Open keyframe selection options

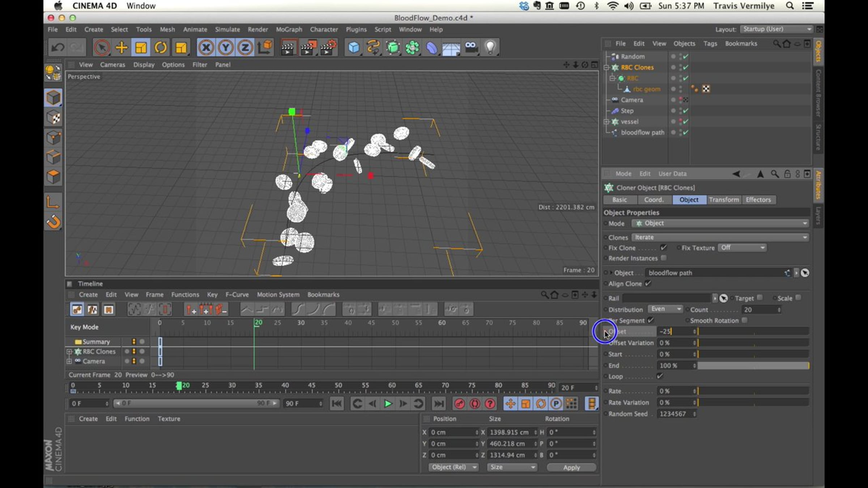pyautogui.click(x=490, y=403)
